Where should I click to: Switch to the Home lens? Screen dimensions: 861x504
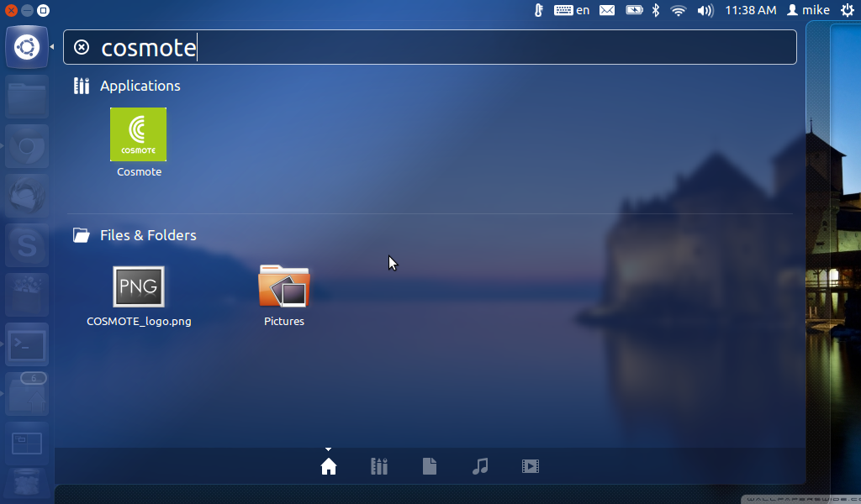pyautogui.click(x=329, y=466)
